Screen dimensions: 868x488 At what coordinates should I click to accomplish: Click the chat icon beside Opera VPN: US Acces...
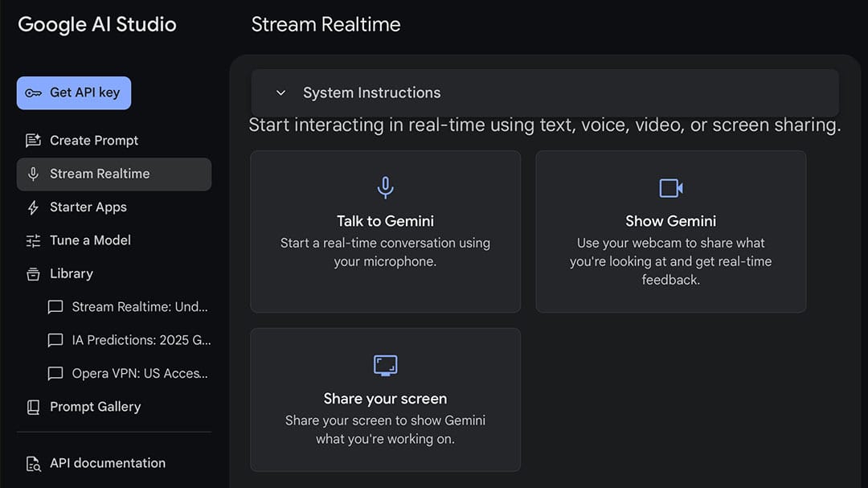(x=55, y=373)
